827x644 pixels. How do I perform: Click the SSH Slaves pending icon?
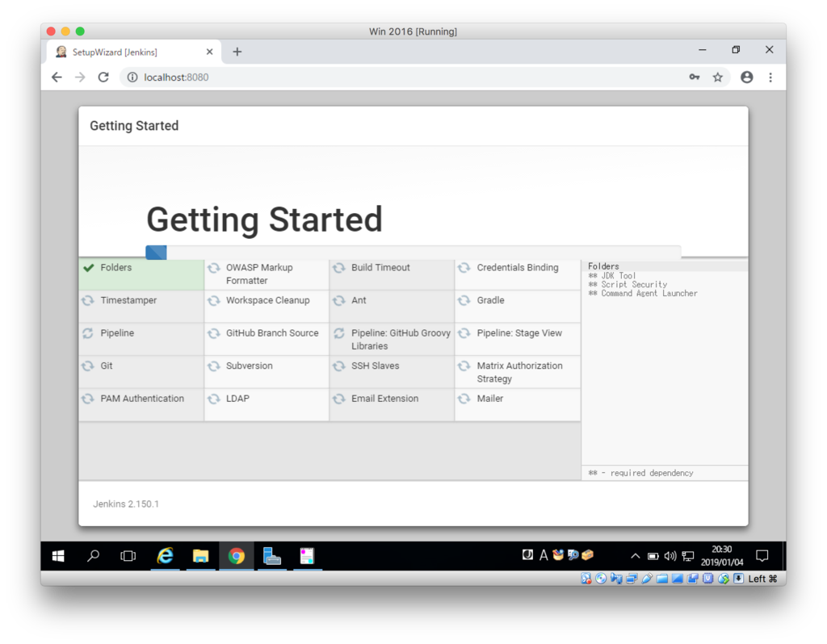339,366
